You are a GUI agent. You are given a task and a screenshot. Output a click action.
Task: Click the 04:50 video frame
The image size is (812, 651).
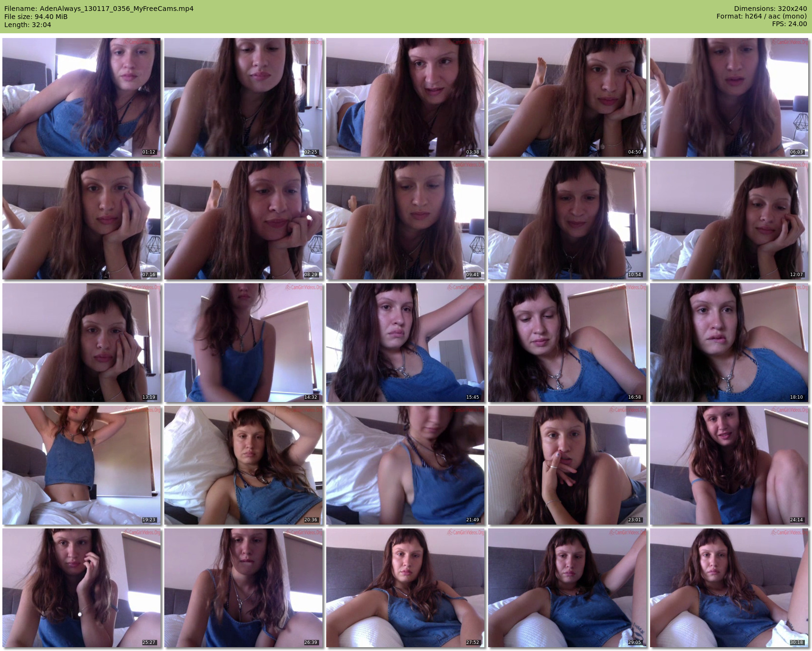(x=567, y=97)
